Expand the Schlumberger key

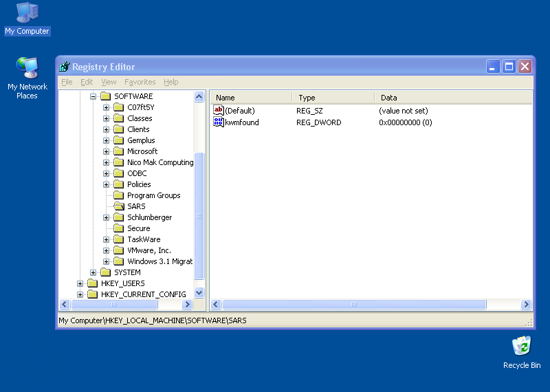[106, 217]
